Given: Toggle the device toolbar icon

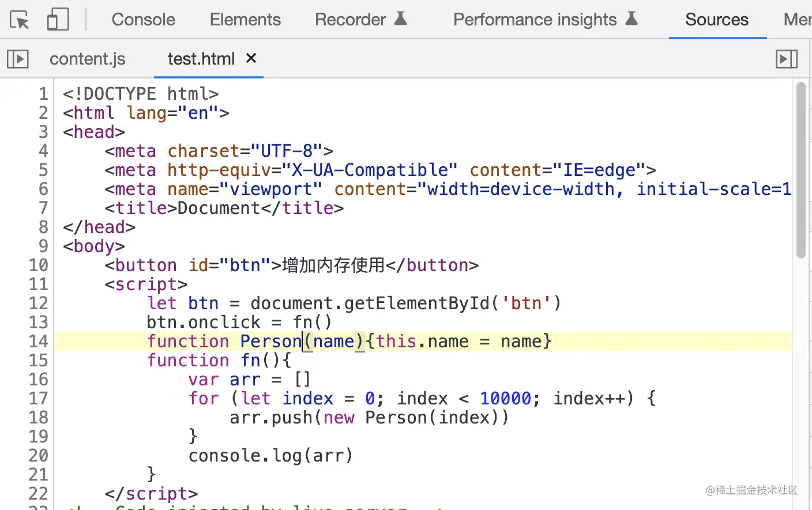Looking at the screenshot, I should (x=58, y=20).
